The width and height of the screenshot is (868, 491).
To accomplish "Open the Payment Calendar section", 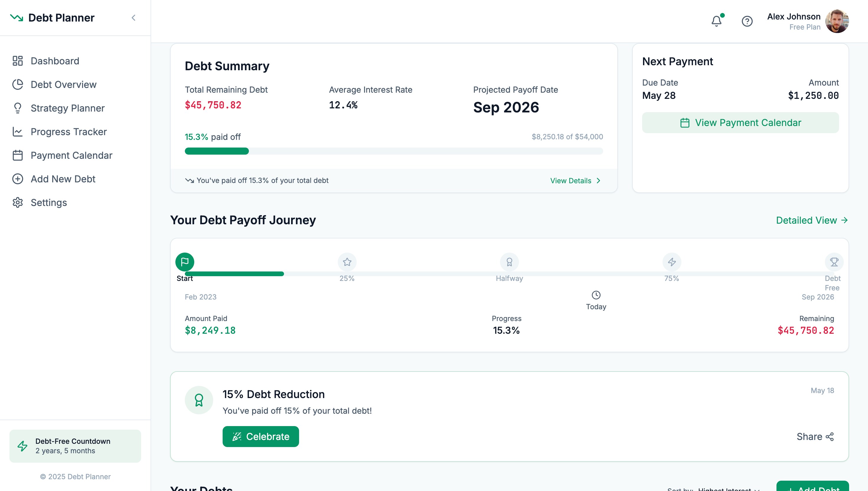I will [x=71, y=155].
